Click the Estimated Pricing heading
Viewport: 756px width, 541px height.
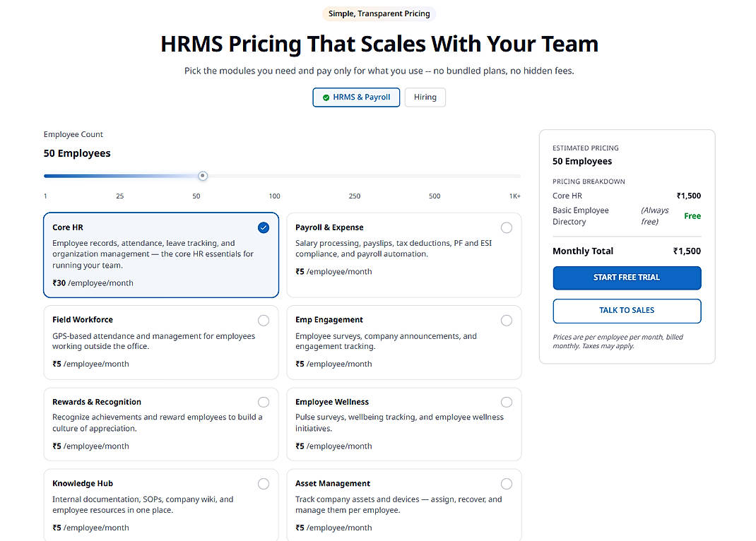[585, 148]
